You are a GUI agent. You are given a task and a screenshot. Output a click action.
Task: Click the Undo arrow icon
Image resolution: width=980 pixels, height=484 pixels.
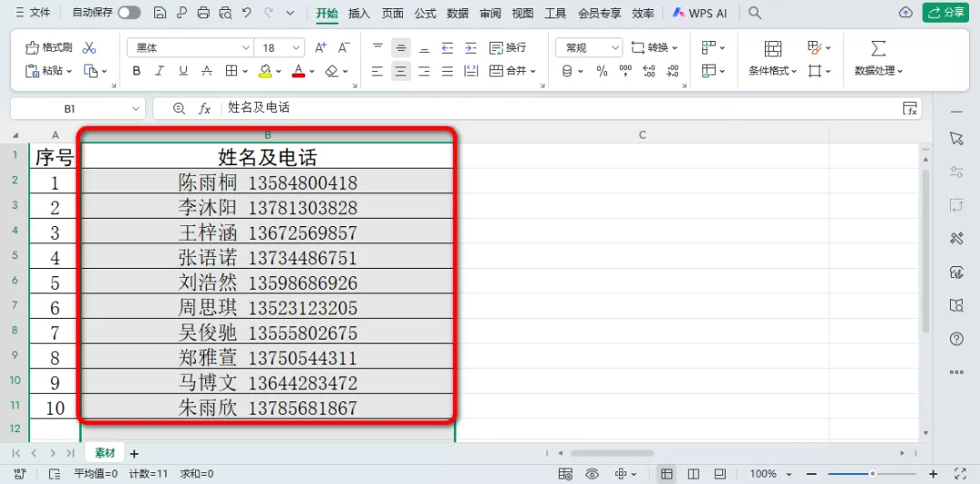247,13
